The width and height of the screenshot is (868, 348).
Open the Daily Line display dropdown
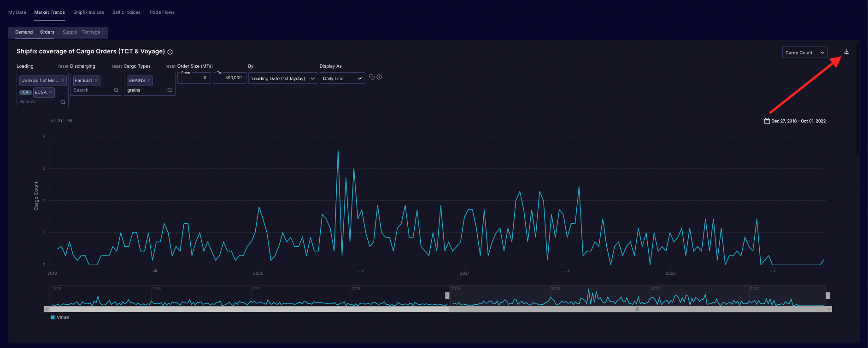point(342,79)
